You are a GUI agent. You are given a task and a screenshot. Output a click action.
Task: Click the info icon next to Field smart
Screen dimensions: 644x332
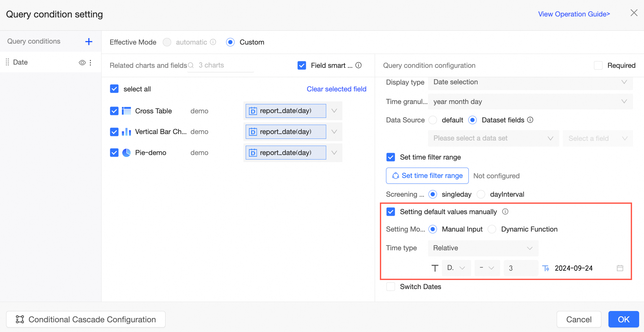coord(359,65)
